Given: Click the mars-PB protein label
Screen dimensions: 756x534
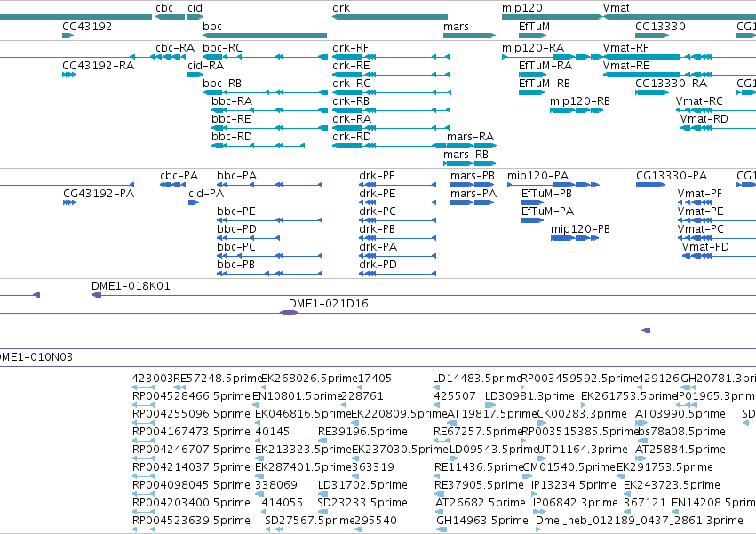Looking at the screenshot, I should pos(473,176).
